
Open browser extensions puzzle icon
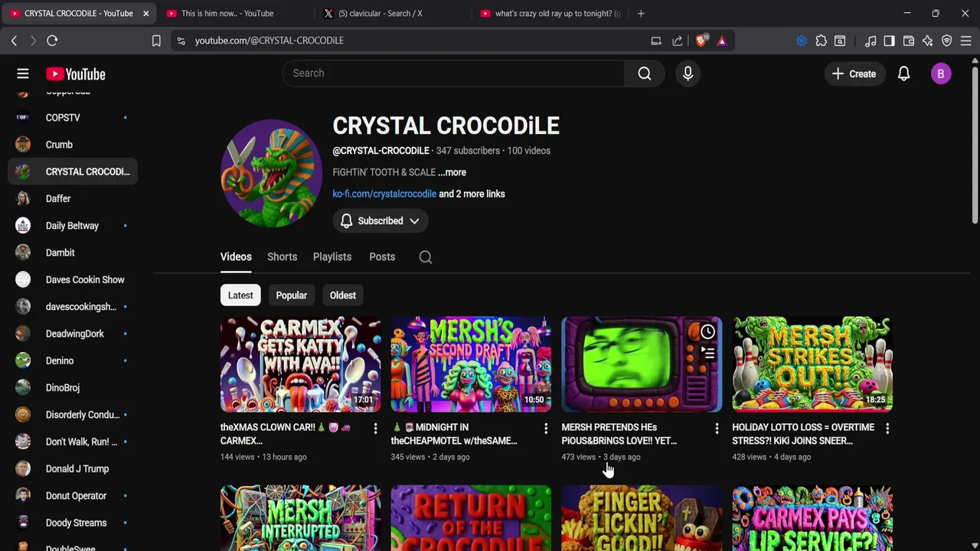pos(821,41)
